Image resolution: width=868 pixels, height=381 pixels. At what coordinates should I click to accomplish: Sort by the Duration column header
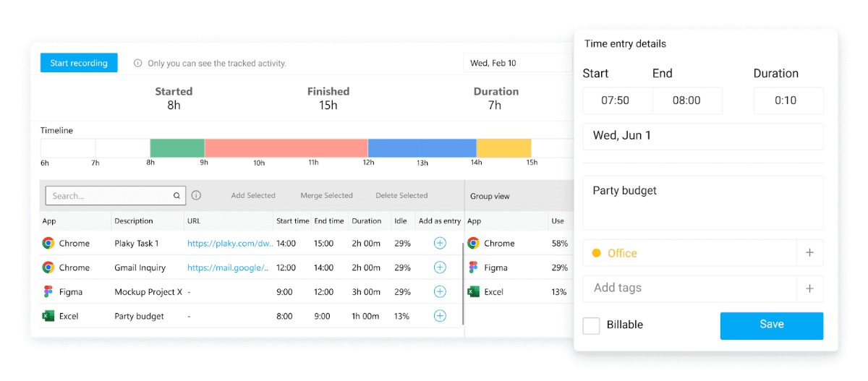(367, 221)
